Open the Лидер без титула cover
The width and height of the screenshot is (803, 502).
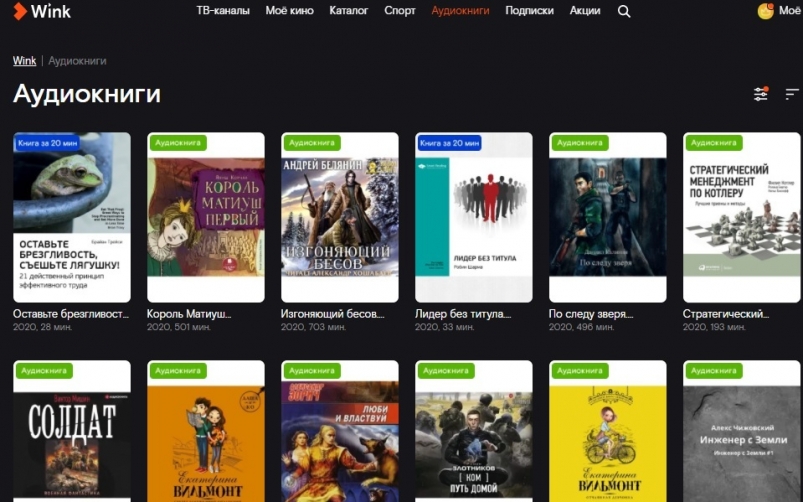coord(474,217)
